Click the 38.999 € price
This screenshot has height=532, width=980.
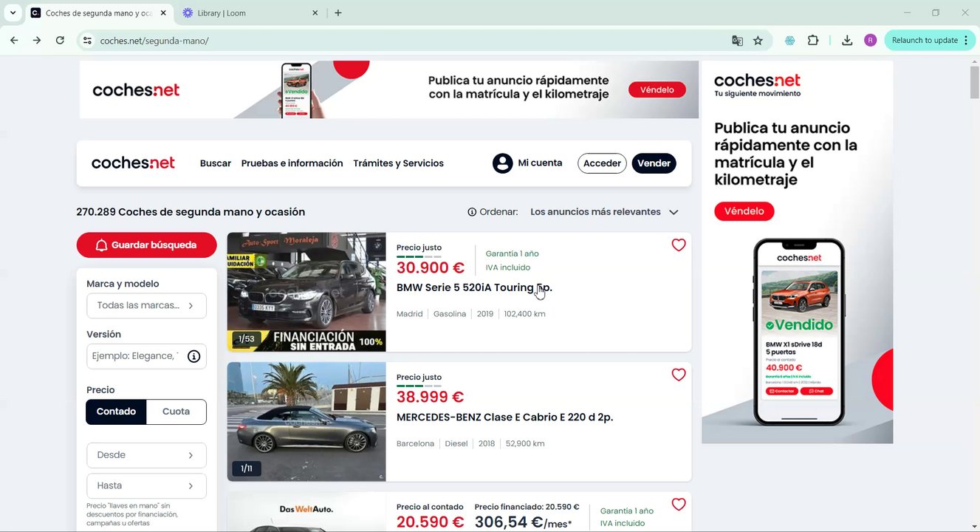pos(431,398)
